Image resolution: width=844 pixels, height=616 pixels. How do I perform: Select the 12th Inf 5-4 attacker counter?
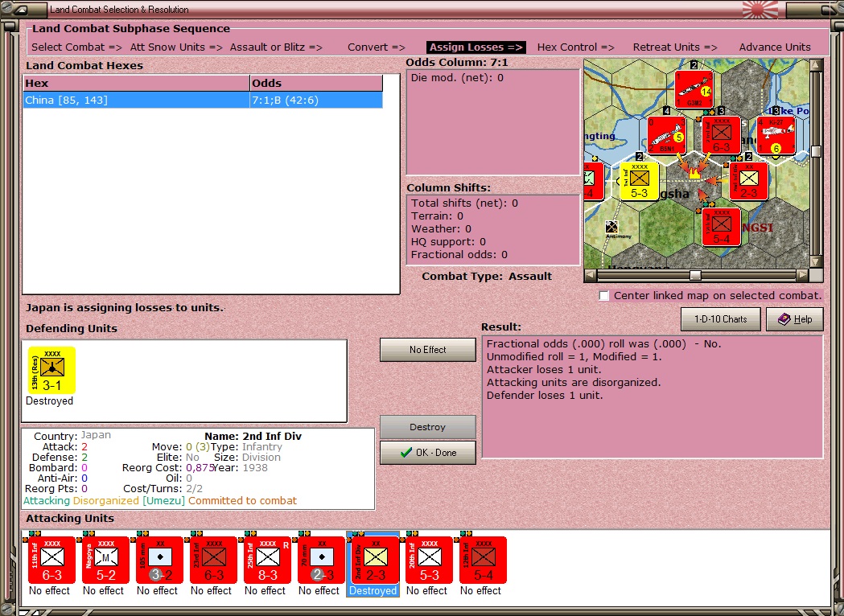(x=483, y=560)
